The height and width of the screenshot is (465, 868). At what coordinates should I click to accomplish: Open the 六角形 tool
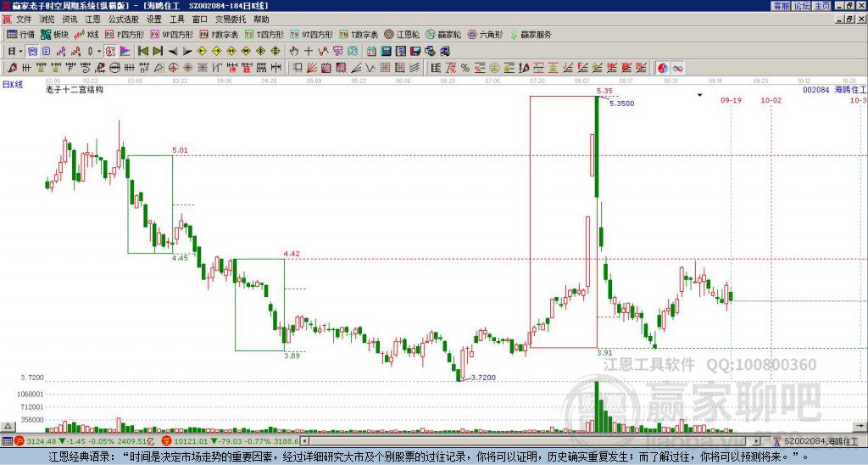pyautogui.click(x=486, y=34)
